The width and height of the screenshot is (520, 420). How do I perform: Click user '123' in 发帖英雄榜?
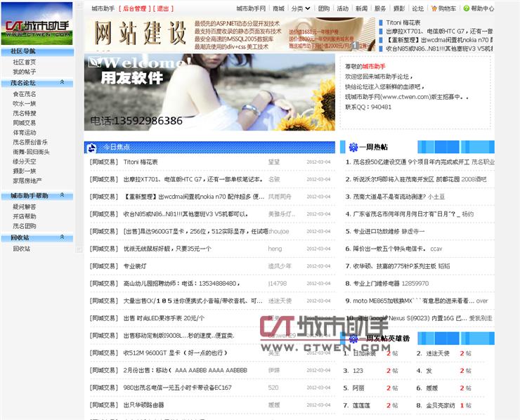point(358,371)
